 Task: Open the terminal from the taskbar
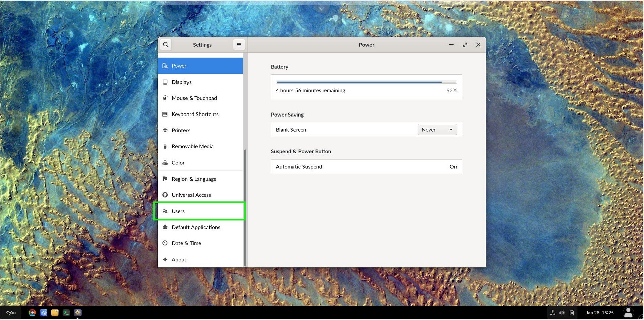[x=66, y=313]
